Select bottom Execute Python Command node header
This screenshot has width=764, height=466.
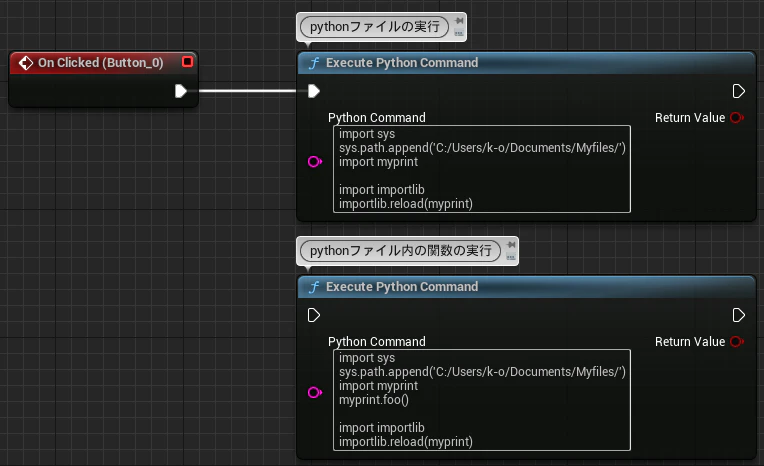[x=526, y=287]
